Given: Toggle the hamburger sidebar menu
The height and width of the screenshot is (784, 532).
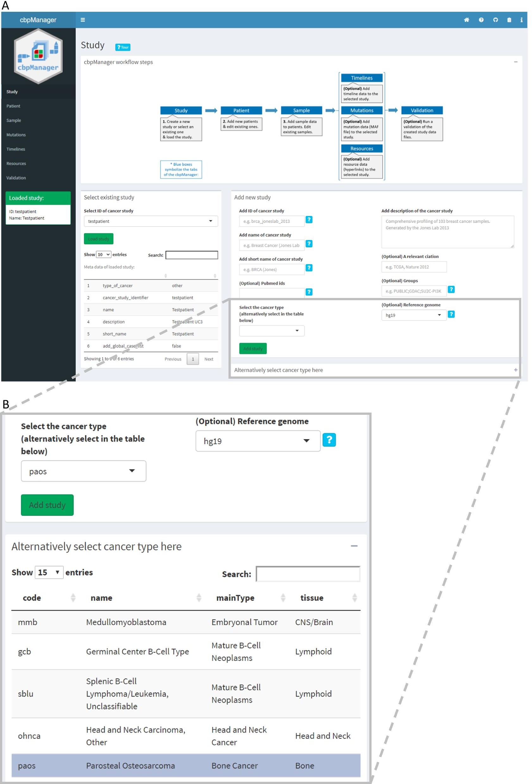Looking at the screenshot, I should (83, 20).
